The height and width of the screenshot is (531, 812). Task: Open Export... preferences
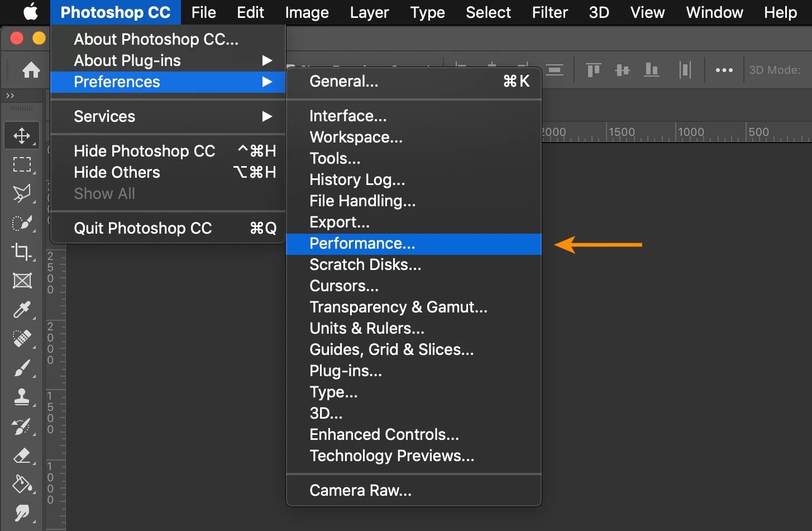pyautogui.click(x=414, y=222)
